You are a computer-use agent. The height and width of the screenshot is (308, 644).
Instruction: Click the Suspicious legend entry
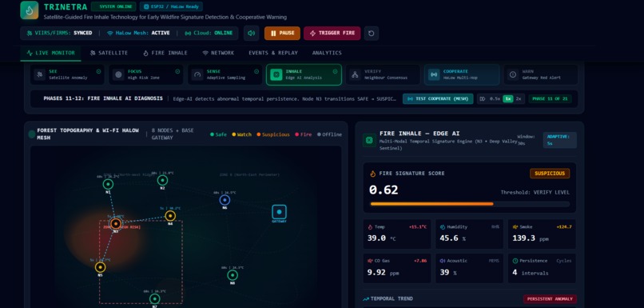273,134
